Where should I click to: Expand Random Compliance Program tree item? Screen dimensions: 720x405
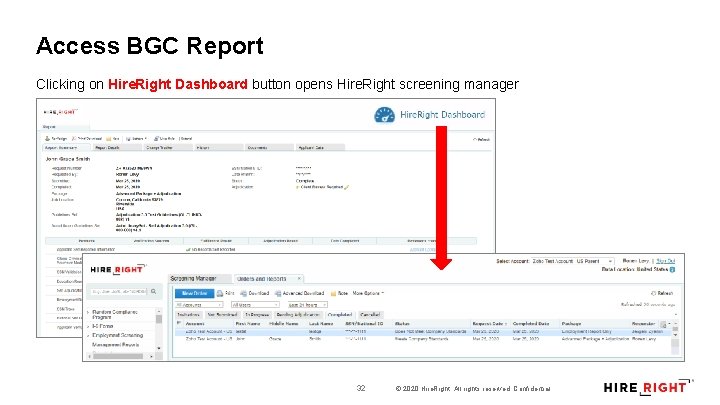(88, 312)
